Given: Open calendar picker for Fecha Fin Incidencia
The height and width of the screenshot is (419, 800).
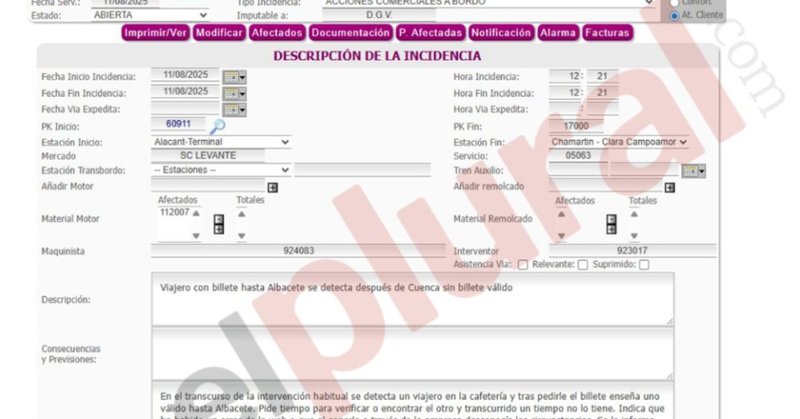Looking at the screenshot, I should coord(235,94).
